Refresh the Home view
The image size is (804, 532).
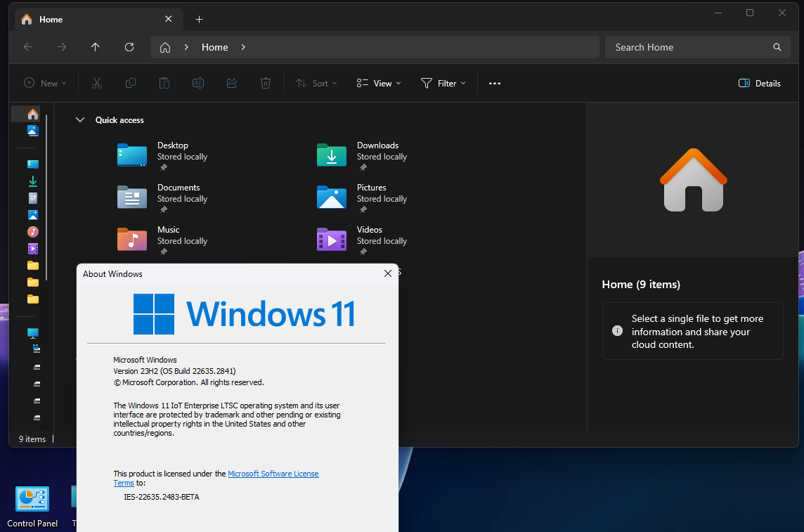[129, 47]
